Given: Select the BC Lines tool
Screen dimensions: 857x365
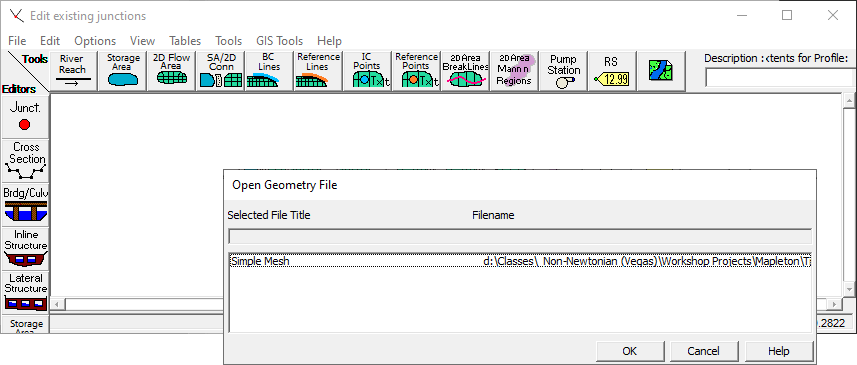Looking at the screenshot, I should point(268,70).
